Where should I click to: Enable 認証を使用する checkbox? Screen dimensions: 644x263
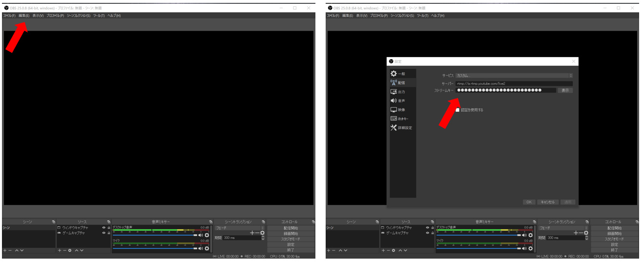click(x=457, y=110)
